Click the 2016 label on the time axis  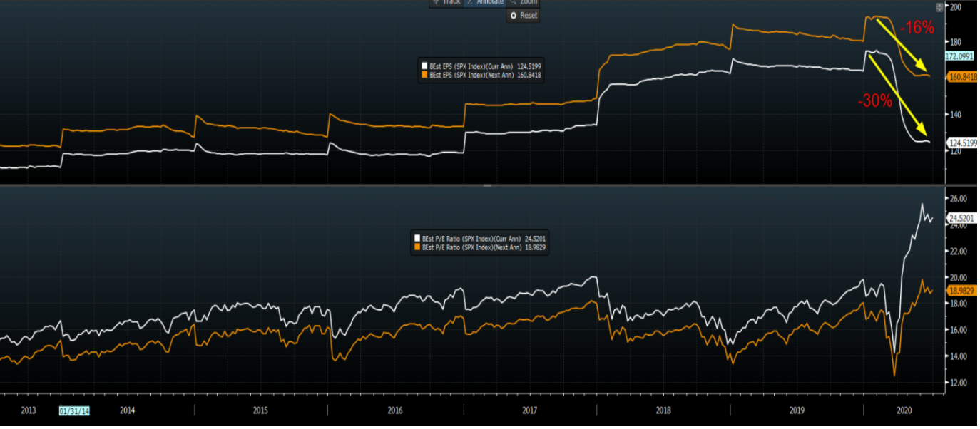pos(394,410)
